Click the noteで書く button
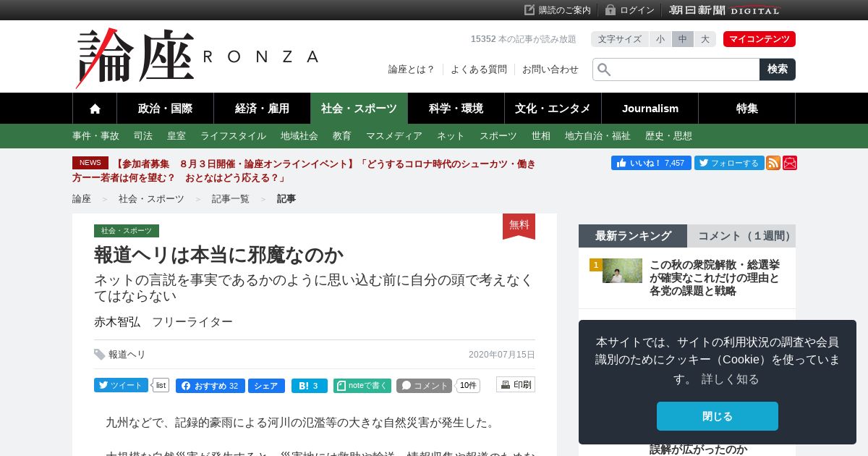Image resolution: width=868 pixels, height=456 pixels. [362, 386]
